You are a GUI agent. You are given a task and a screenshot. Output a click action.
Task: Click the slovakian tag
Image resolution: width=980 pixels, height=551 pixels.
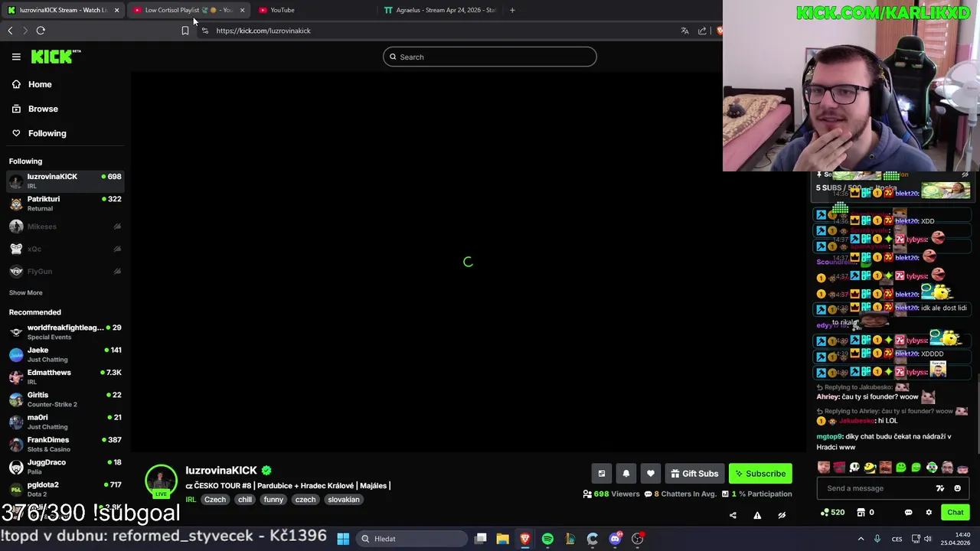tap(343, 500)
